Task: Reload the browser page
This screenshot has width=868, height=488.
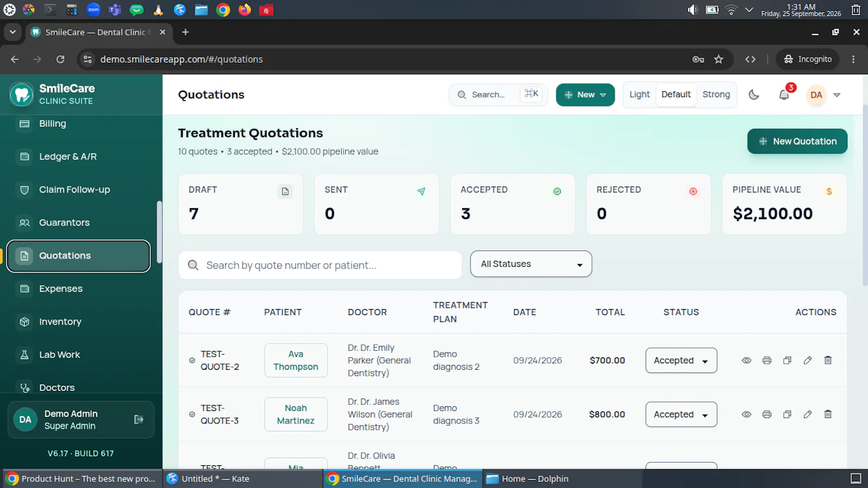Action: pos(60,60)
